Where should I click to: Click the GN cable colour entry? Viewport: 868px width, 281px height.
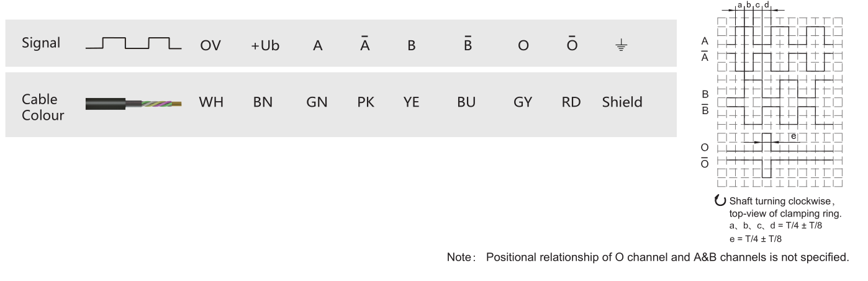[x=316, y=103]
